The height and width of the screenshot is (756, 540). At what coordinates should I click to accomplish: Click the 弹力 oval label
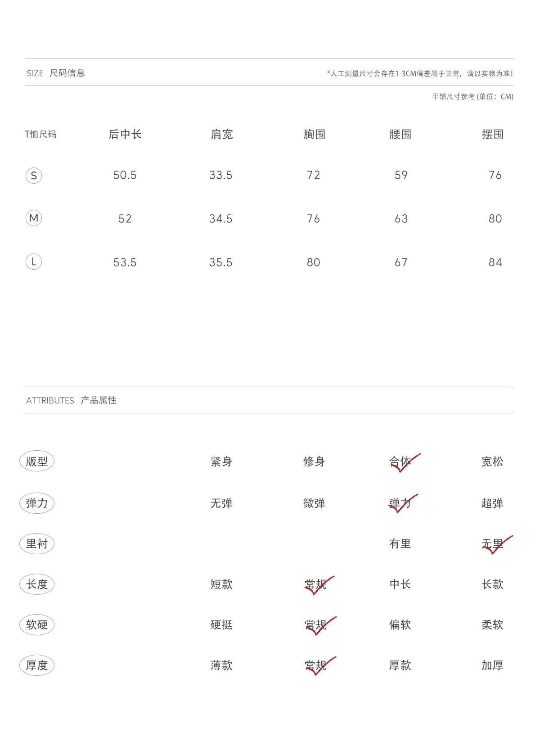click(x=37, y=503)
